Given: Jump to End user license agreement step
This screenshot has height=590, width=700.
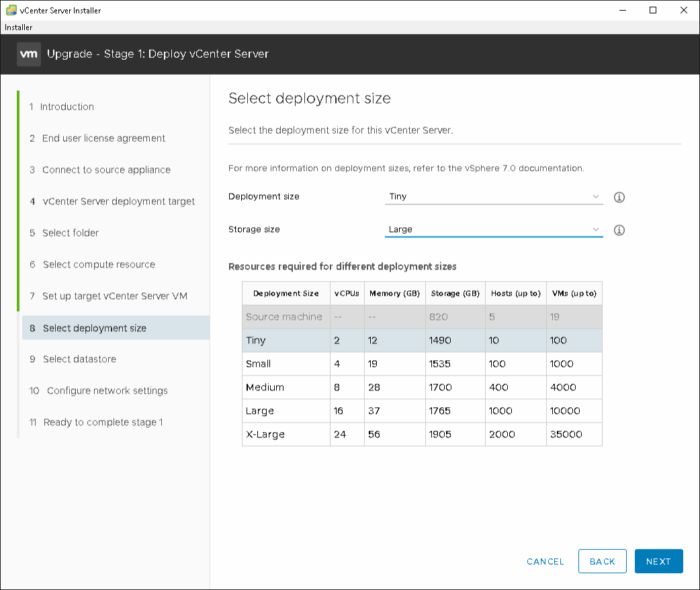Looking at the screenshot, I should (103, 138).
